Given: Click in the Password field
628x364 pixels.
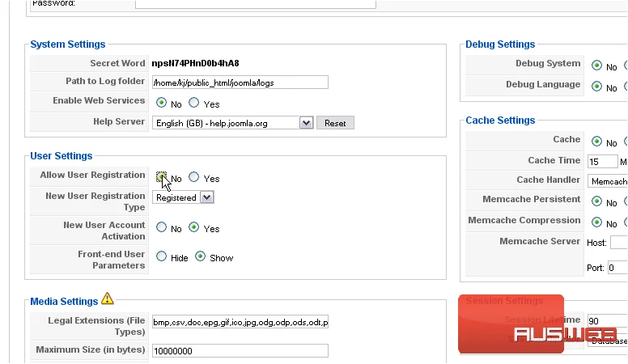Looking at the screenshot, I should pyautogui.click(x=256, y=4).
